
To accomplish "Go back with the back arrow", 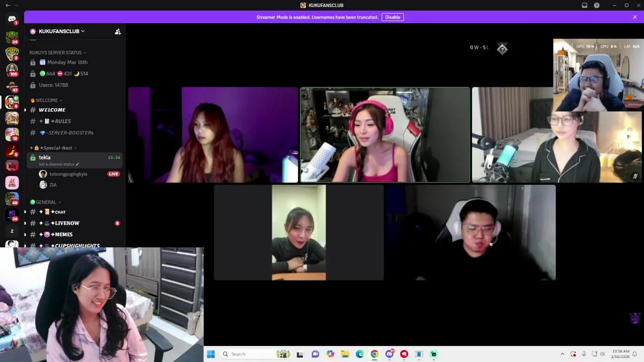I will tap(8, 5).
